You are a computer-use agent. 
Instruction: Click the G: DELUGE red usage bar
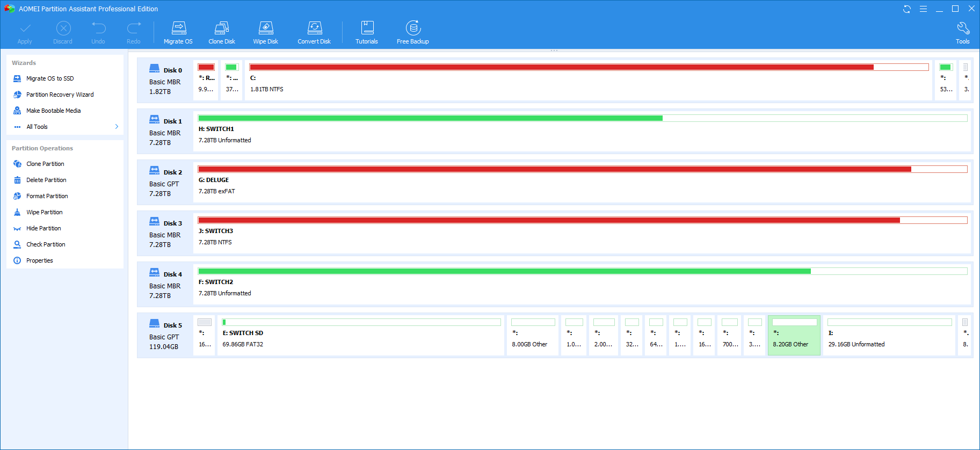tap(583, 169)
